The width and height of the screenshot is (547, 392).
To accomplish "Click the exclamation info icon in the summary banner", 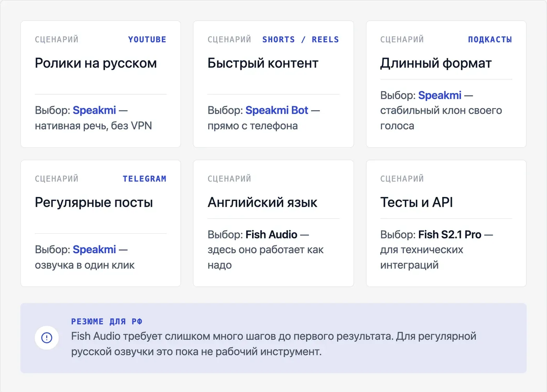I will pos(46,338).
